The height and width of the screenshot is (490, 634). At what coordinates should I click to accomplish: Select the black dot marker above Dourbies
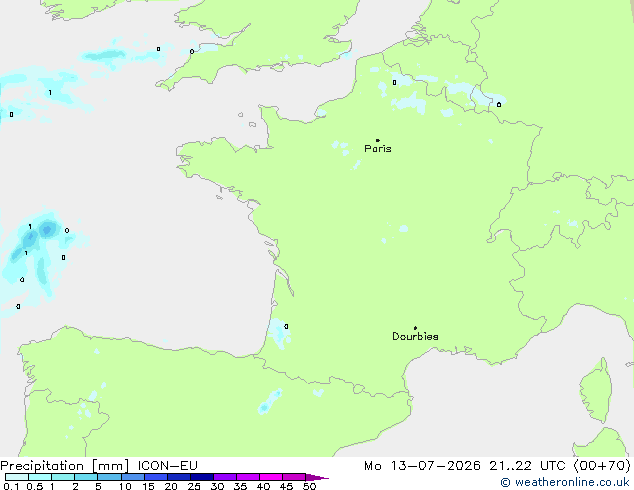click(415, 328)
